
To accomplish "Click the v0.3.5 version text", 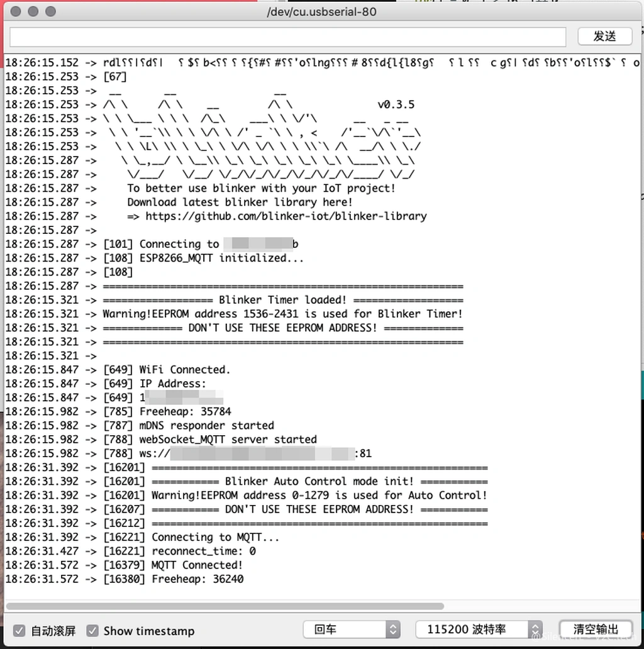I will point(396,105).
